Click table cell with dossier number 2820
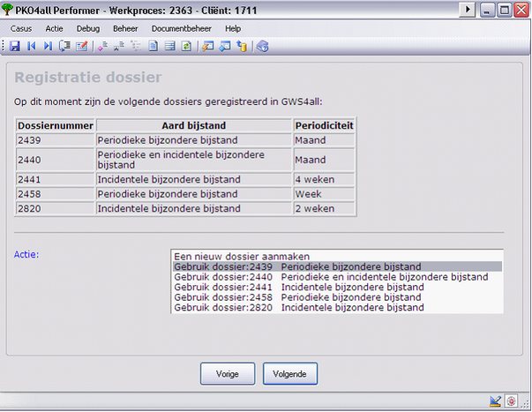The width and height of the screenshot is (532, 412). (x=56, y=208)
